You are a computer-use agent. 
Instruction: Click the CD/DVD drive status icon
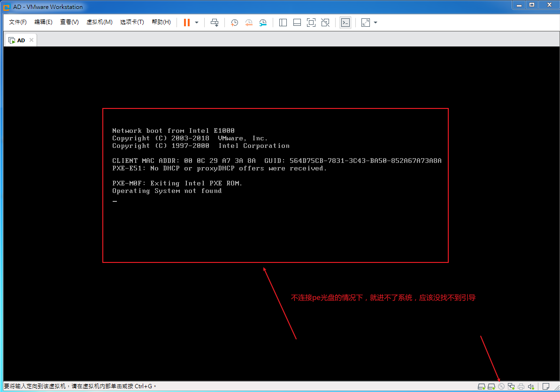501,386
